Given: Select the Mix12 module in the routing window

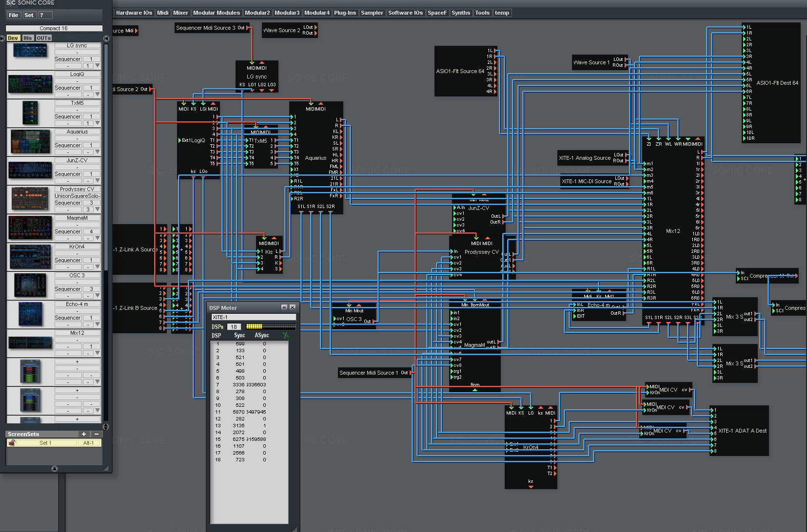Looking at the screenshot, I should tap(673, 231).
